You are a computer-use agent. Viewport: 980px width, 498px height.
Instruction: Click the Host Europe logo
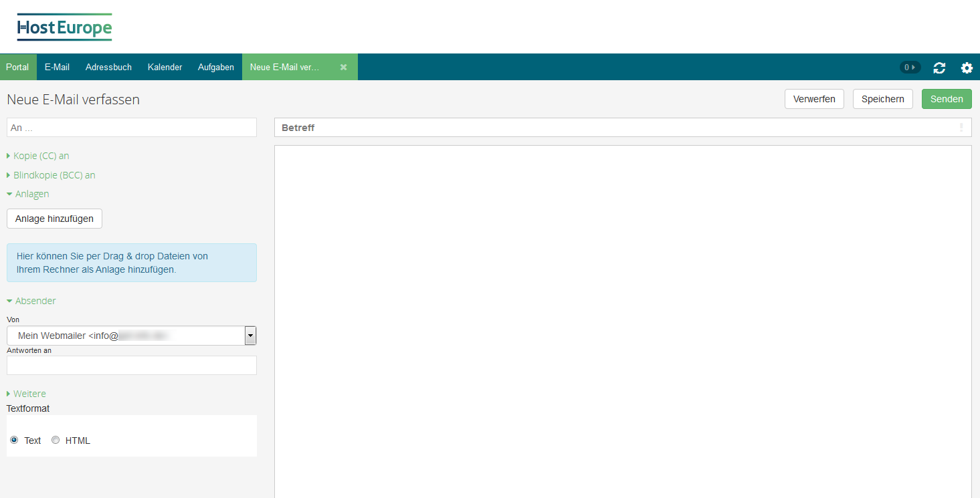tap(64, 27)
